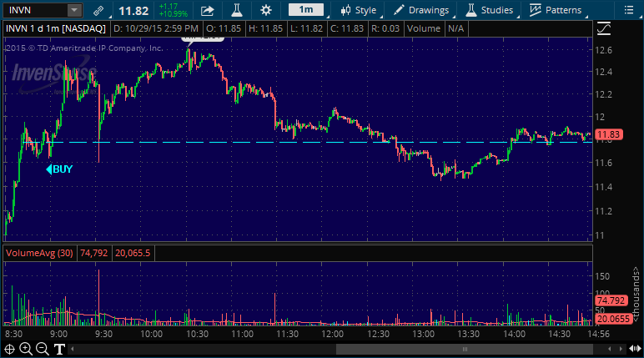Click the N/A volume value
The height and width of the screenshot is (358, 644).
pos(456,28)
